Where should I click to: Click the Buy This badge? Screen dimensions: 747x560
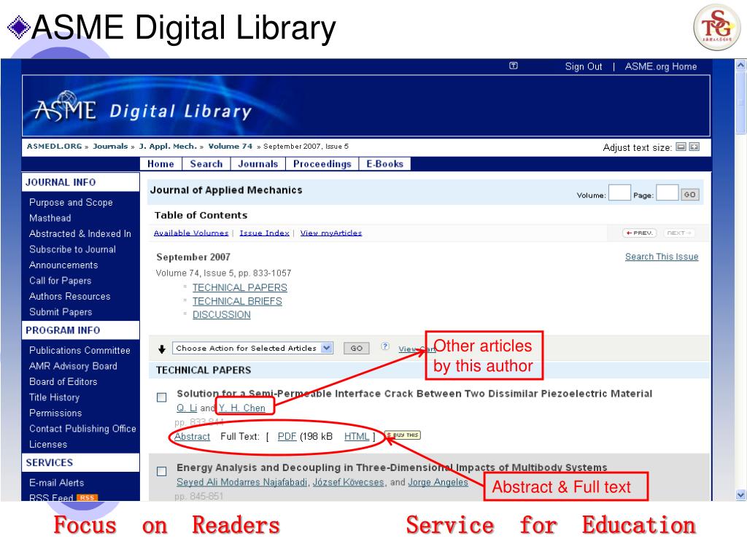403,435
